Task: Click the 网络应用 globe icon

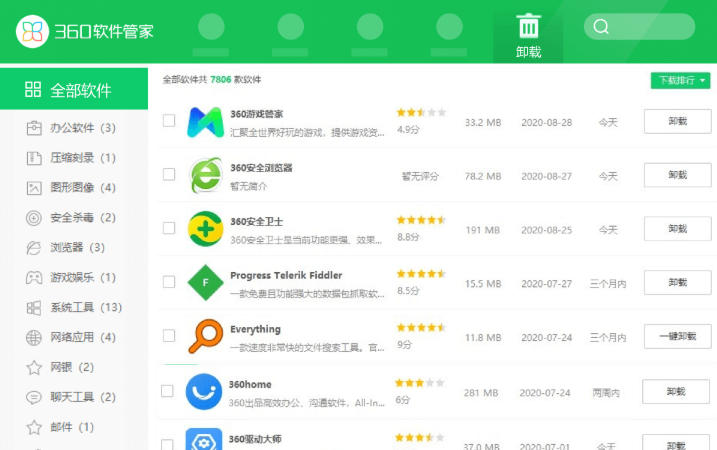Action: click(34, 338)
